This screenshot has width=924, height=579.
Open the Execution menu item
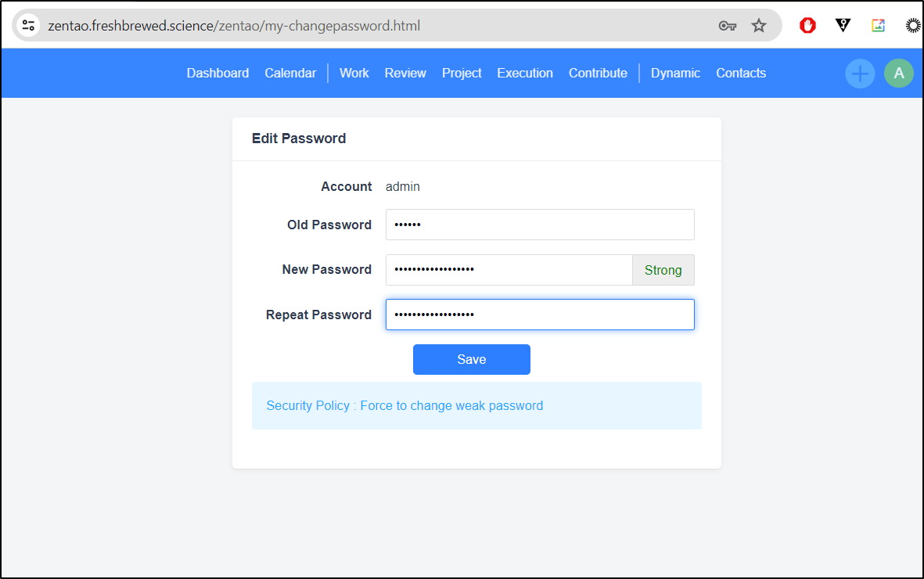(524, 73)
